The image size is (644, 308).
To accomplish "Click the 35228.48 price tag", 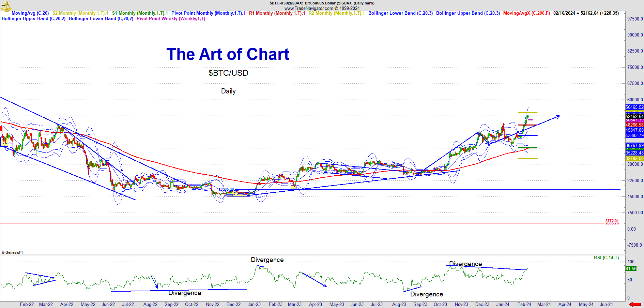I will (634, 153).
